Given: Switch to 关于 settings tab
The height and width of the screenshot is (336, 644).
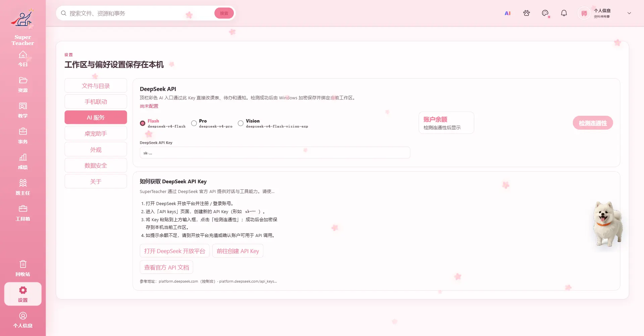Looking at the screenshot, I should tap(96, 181).
